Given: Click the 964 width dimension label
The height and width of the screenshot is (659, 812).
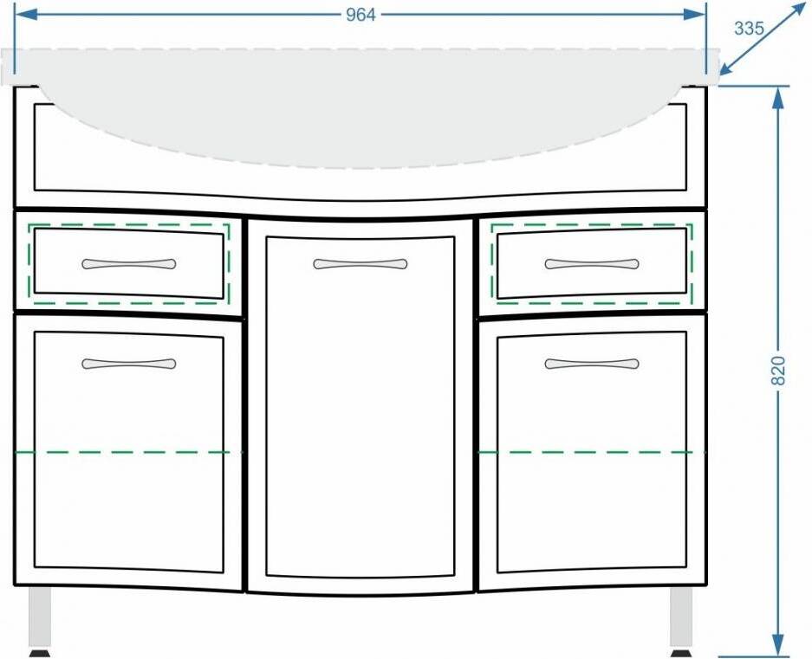Looking at the screenshot, I should 361,15.
